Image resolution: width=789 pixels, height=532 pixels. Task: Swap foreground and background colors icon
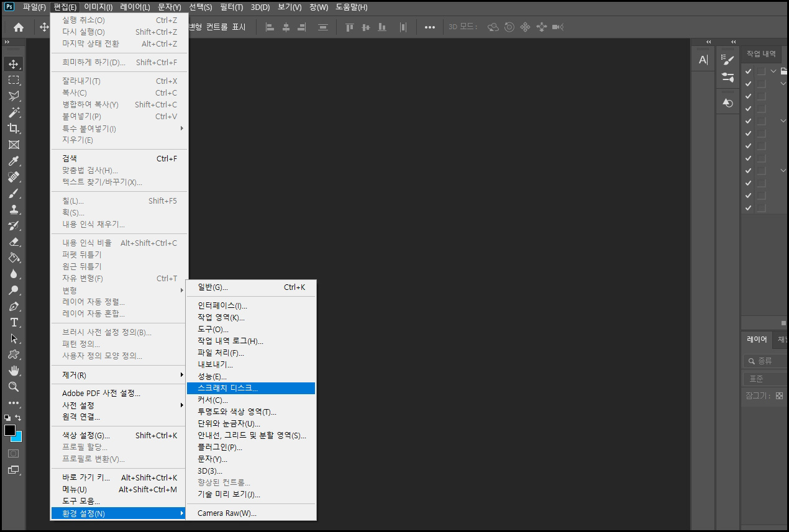(x=18, y=418)
